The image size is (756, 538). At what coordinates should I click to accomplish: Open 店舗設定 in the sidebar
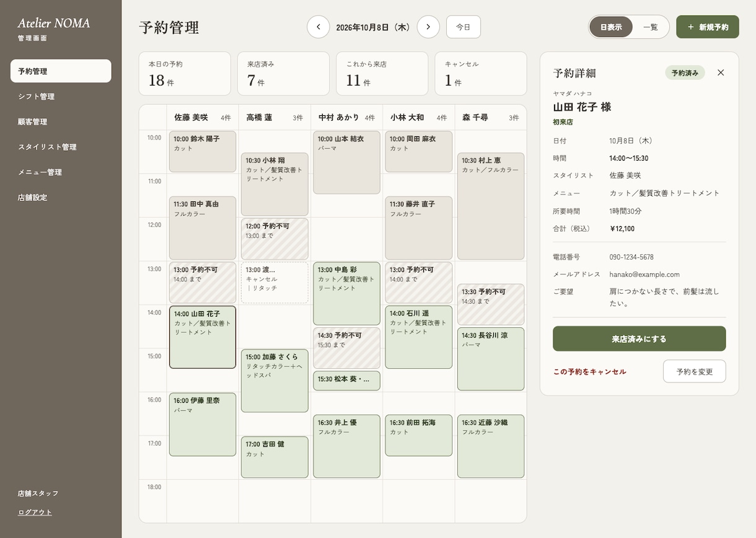point(61,198)
